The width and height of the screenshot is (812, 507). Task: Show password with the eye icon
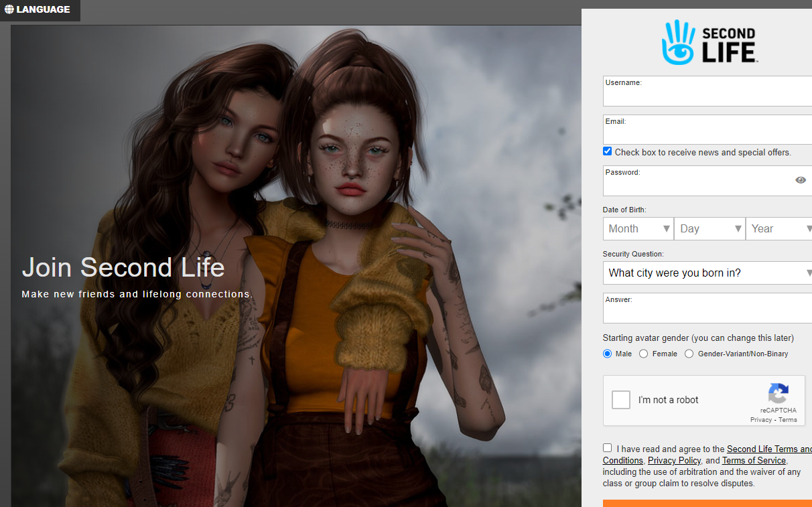pos(801,180)
